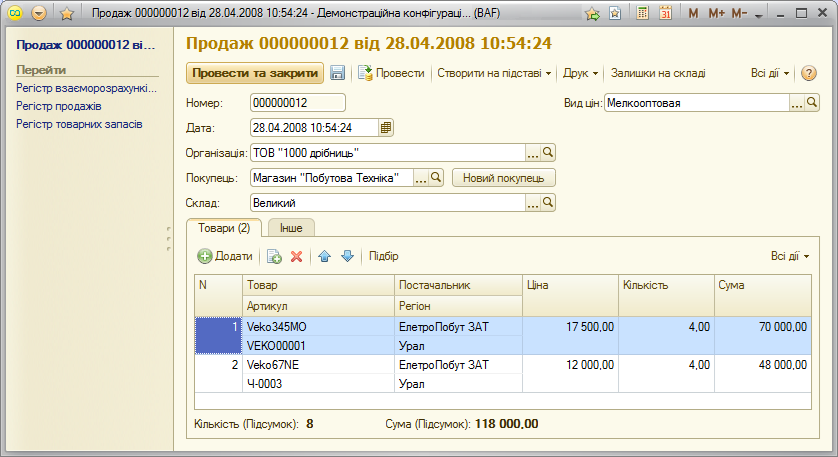Click the M+ memory add button
The image size is (838, 457).
coord(716,13)
